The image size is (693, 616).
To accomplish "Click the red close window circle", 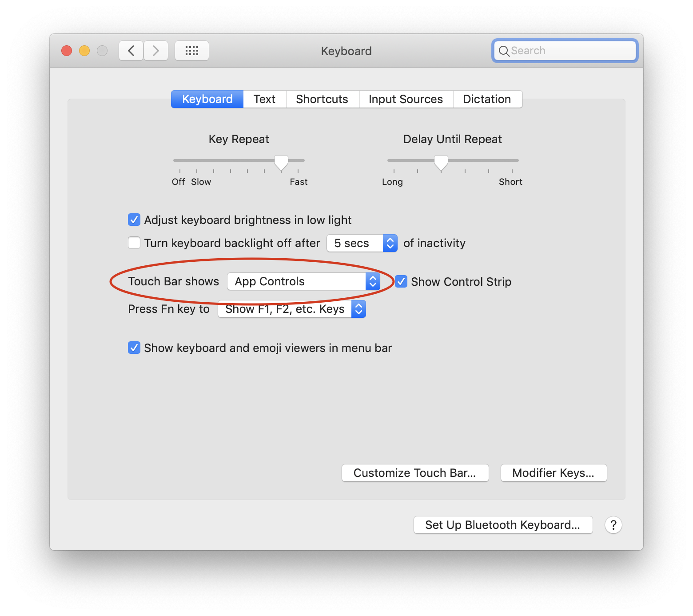I will 67,50.
